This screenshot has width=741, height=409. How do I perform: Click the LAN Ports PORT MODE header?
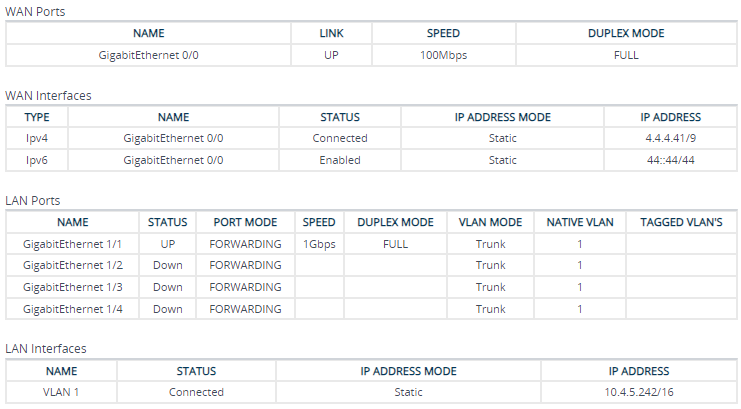[x=245, y=222]
